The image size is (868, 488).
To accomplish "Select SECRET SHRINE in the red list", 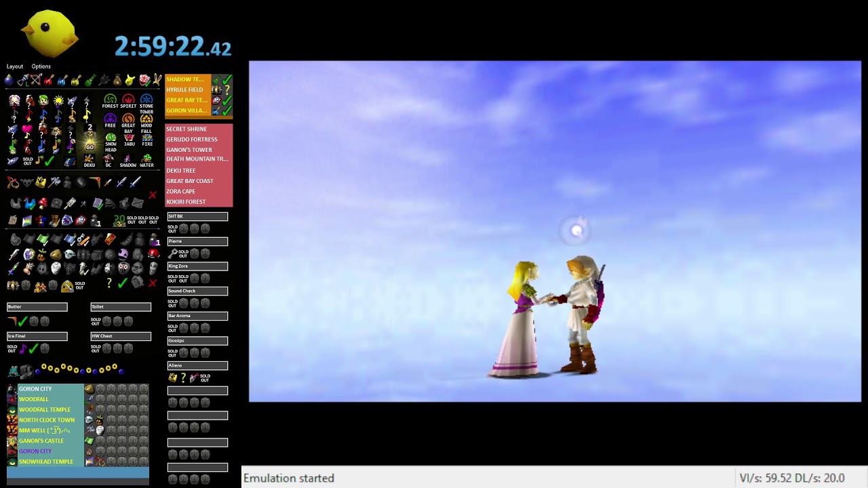I will coord(199,129).
